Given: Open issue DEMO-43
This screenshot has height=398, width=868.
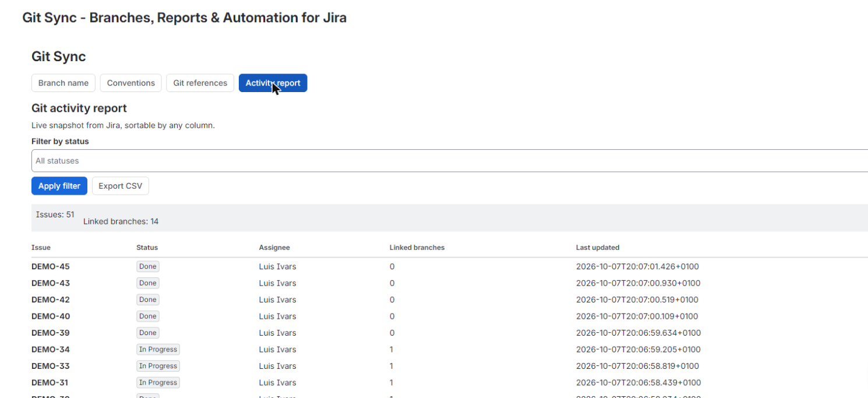Looking at the screenshot, I should [51, 283].
